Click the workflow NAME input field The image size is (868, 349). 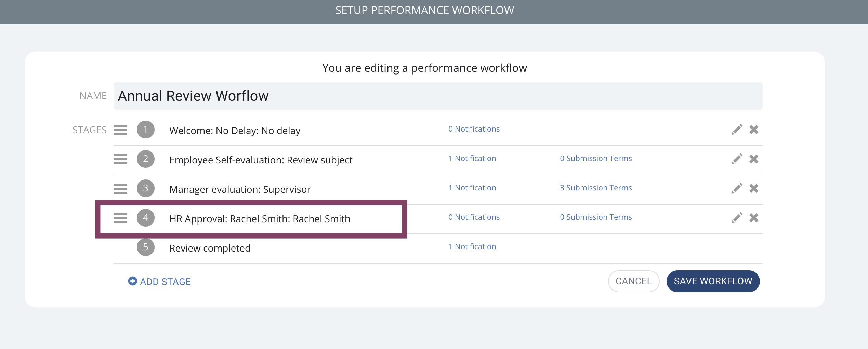[438, 96]
